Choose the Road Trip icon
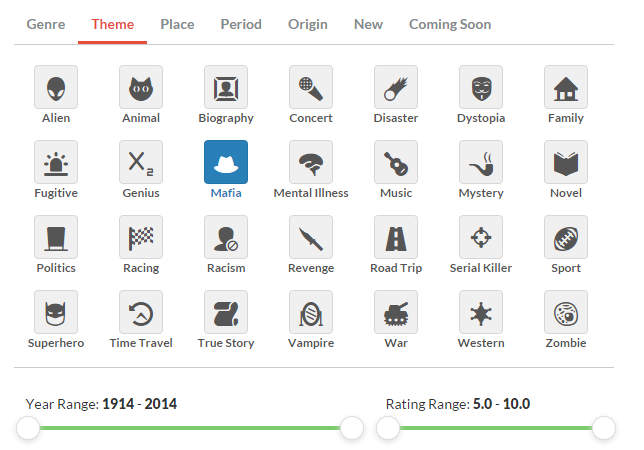 click(396, 238)
